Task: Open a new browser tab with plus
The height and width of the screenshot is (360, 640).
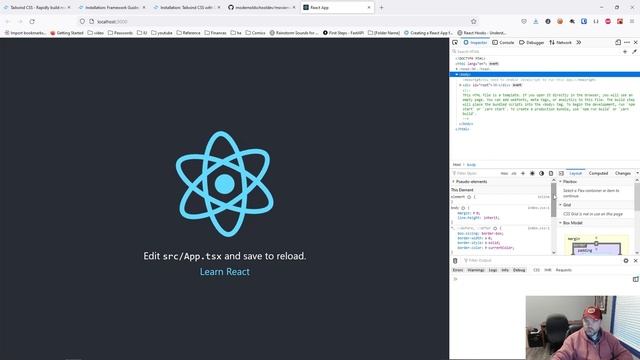Action: (x=381, y=7)
